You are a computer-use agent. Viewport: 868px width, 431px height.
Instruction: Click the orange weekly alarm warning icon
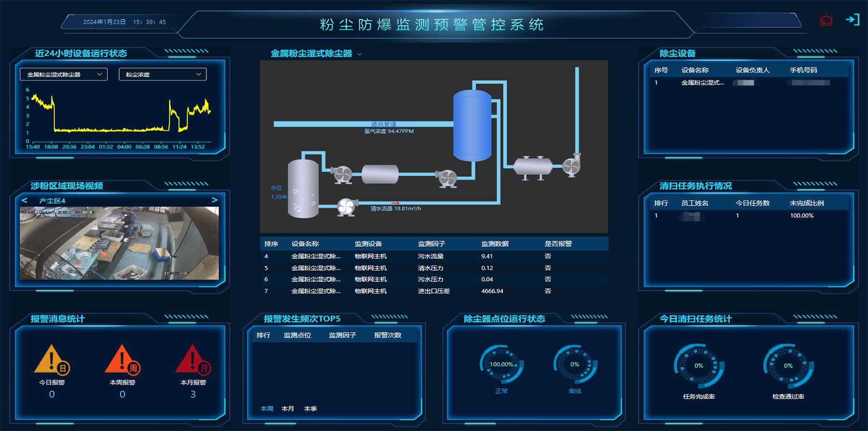point(122,360)
